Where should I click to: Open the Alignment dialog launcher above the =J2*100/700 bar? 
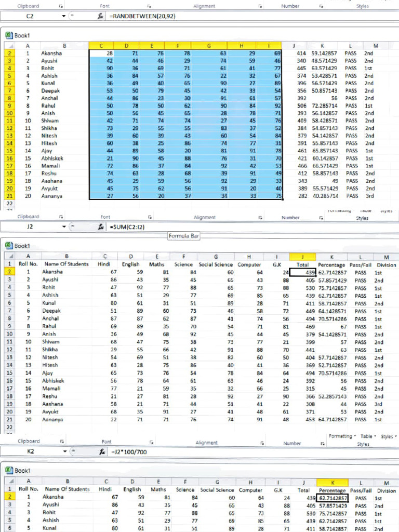click(262, 443)
